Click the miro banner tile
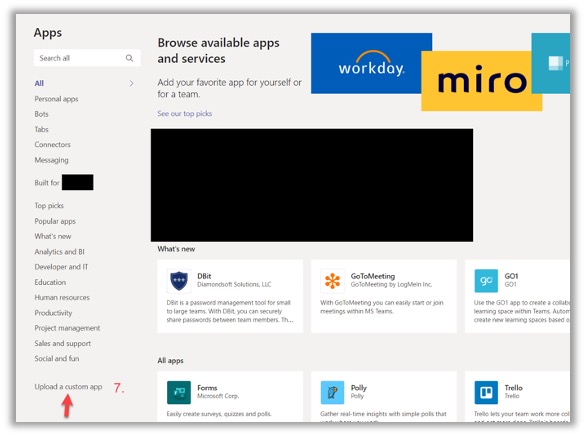Screen dimensions: 586x436 tap(481, 81)
